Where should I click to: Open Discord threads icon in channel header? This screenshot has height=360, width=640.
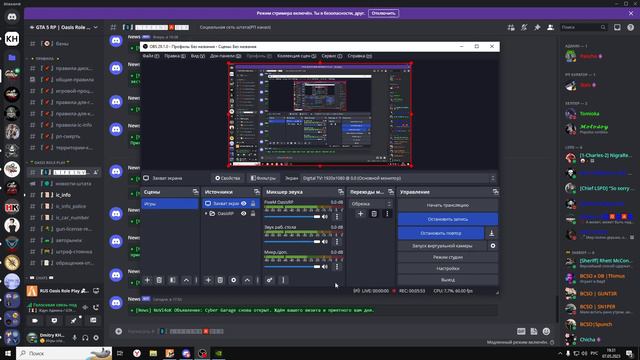pos(511,27)
